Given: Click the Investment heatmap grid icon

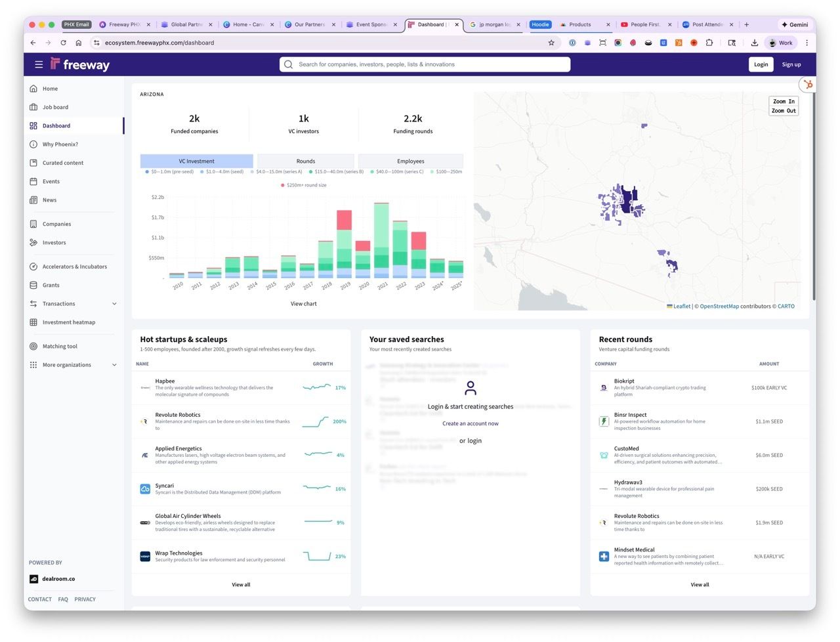Looking at the screenshot, I should click(x=33, y=322).
